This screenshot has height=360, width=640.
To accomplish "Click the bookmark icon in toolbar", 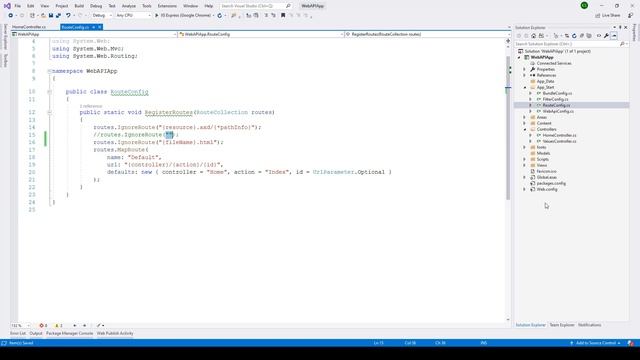I will click(x=283, y=15).
